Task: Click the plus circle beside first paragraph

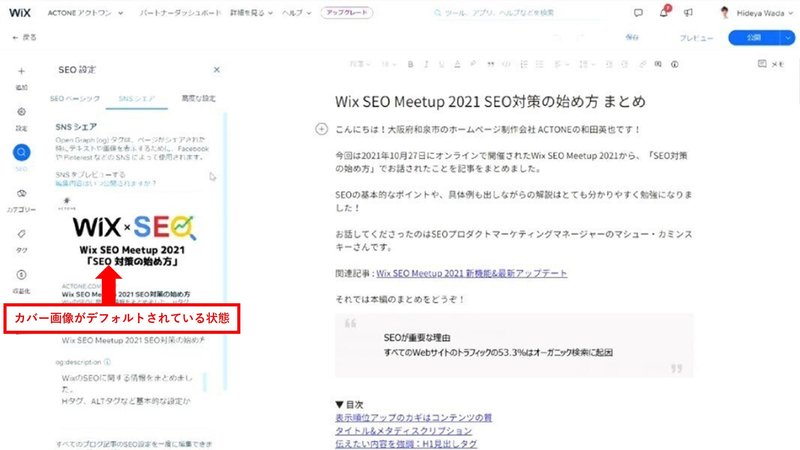Action: coord(321,129)
